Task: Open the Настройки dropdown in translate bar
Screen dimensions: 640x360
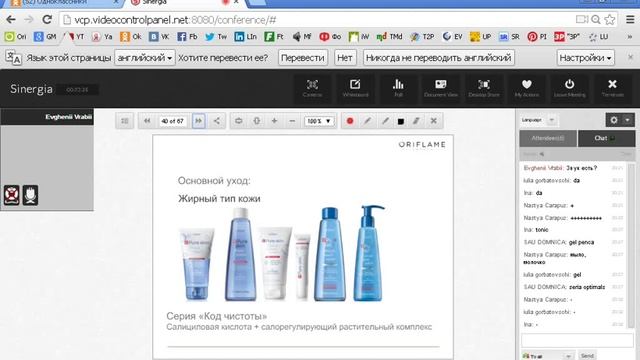Action: (x=586, y=58)
